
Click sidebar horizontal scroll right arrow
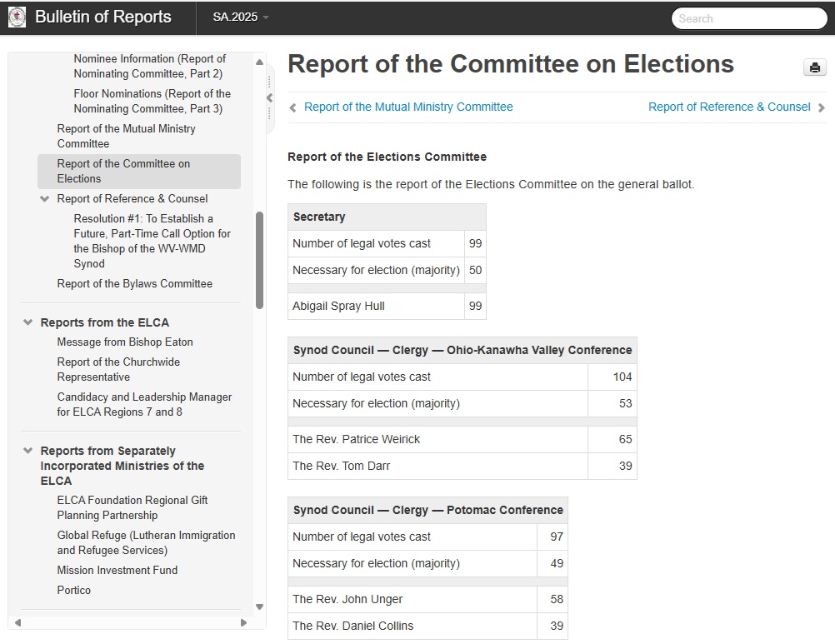pos(243,622)
